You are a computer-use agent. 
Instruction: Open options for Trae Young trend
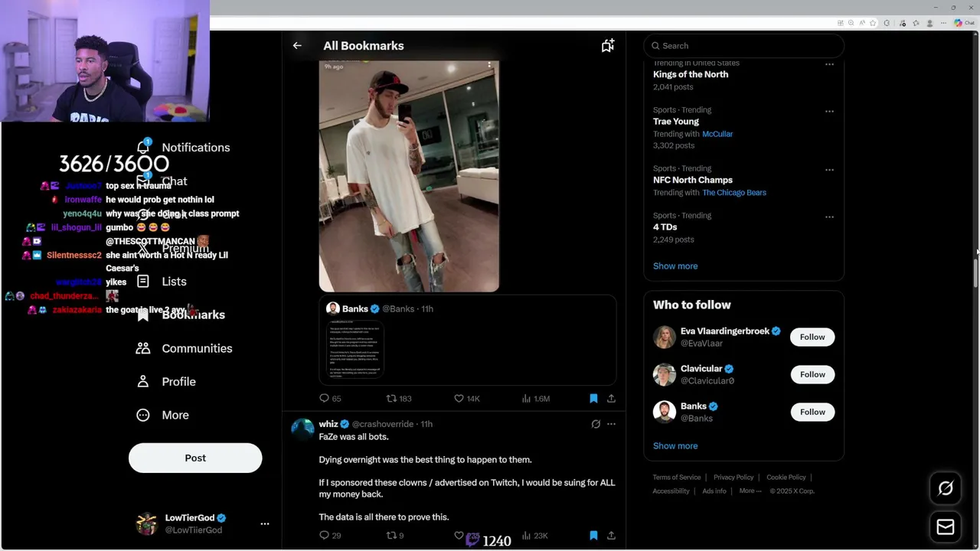[829, 112]
